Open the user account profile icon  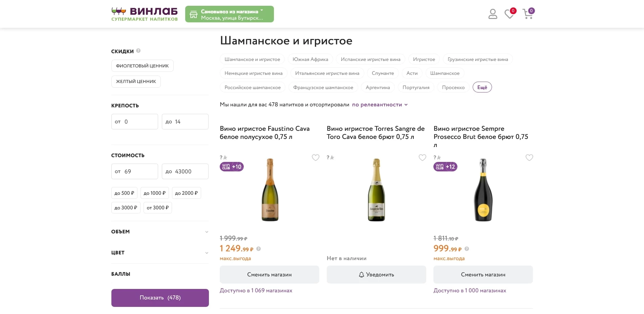[x=493, y=14]
